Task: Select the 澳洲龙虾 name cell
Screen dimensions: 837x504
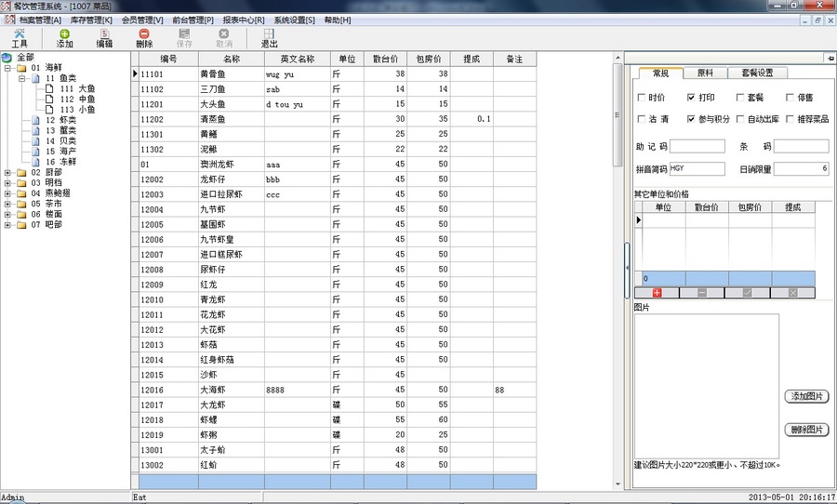Action: coord(232,165)
